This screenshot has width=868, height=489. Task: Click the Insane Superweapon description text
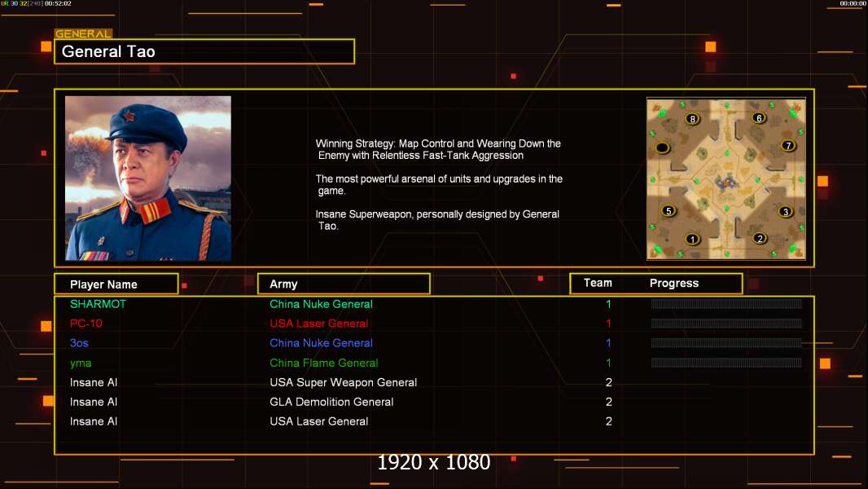click(437, 220)
